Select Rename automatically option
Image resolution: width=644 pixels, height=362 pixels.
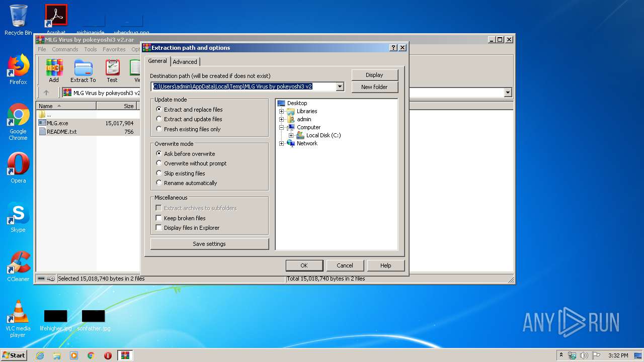pos(186,183)
